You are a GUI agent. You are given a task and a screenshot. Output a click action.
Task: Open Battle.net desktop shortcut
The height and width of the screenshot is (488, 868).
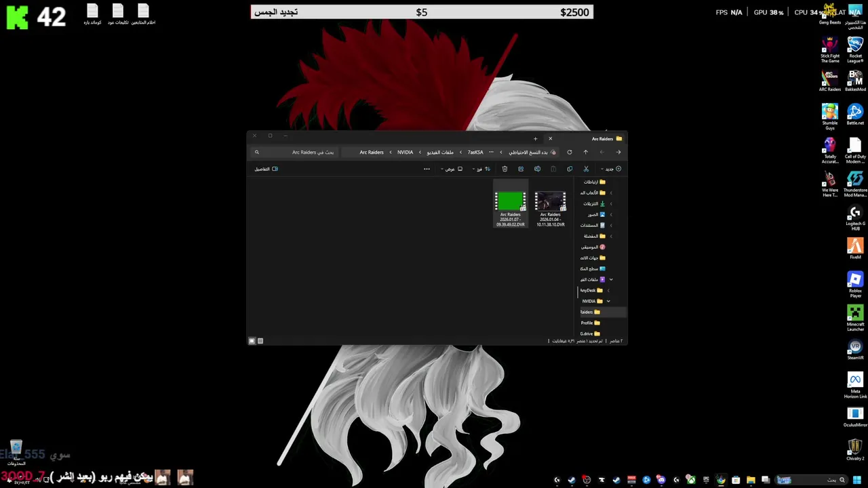(855, 114)
